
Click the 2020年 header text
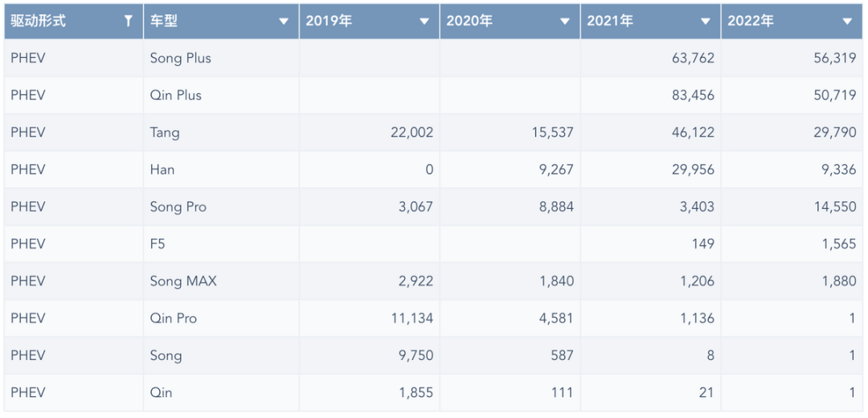click(x=469, y=21)
